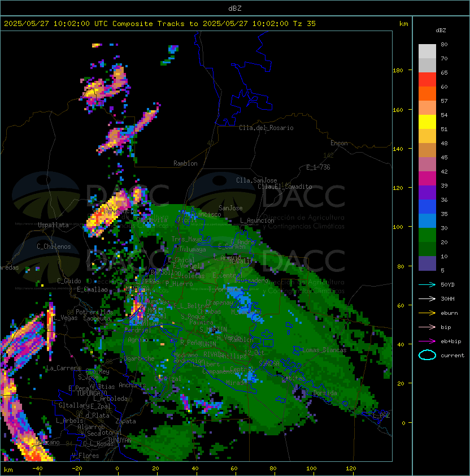Click the 'Ugarteche' map label
The width and height of the screenshot is (470, 476).
click(140, 359)
